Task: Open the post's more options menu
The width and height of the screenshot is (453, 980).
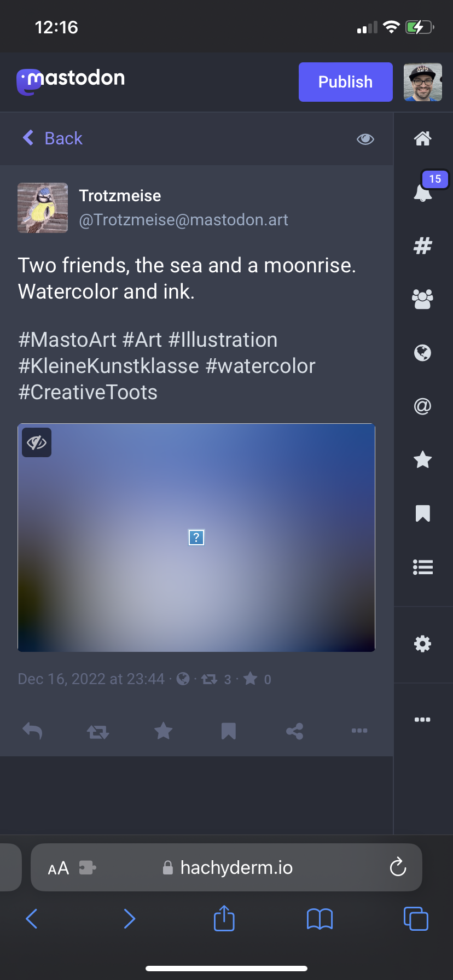Action: [x=359, y=731]
